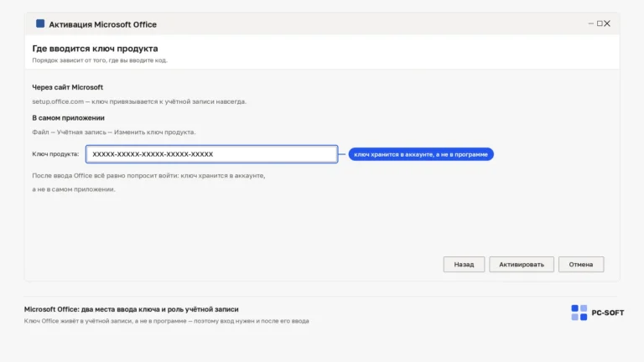Click the Ключ продукта label
This screenshot has width=644, height=362.
click(x=55, y=154)
